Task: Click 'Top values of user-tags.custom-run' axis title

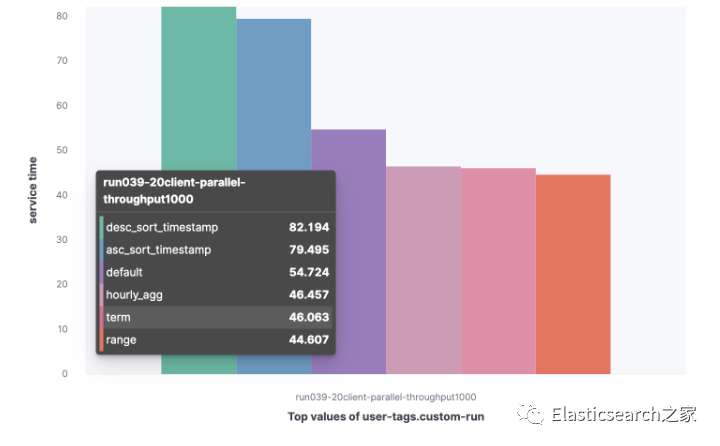Action: [x=386, y=416]
